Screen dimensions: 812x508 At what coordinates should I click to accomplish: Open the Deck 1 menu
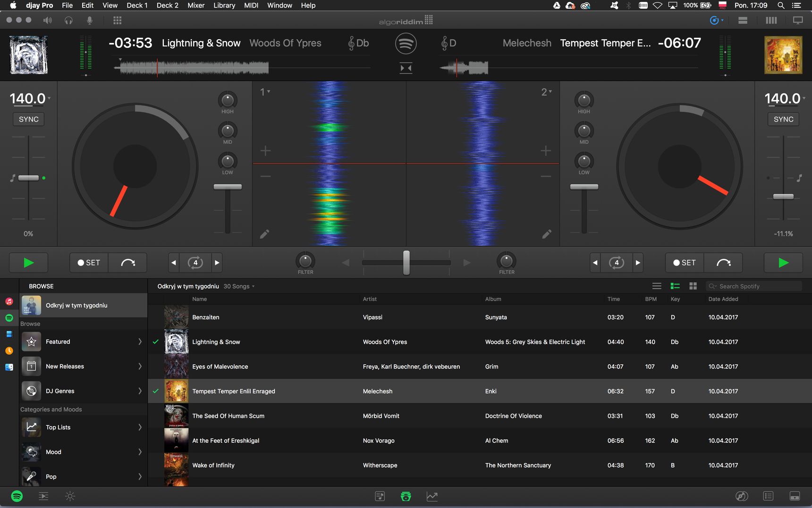tap(137, 5)
